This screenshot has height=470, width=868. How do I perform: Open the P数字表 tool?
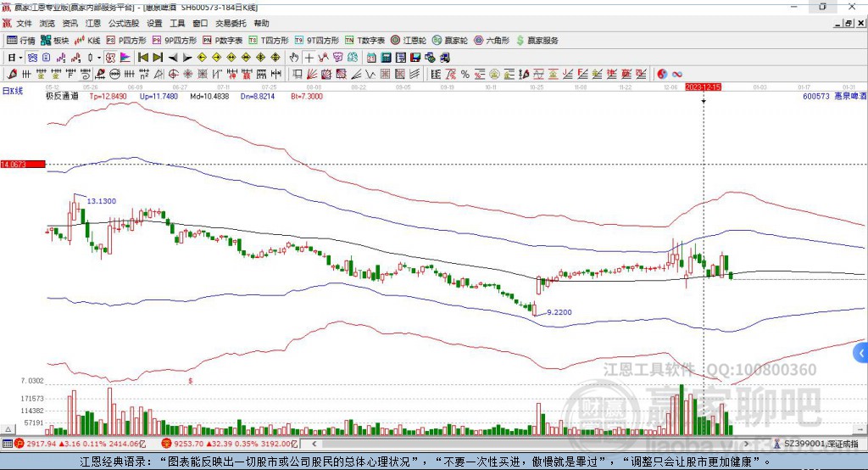[223, 41]
